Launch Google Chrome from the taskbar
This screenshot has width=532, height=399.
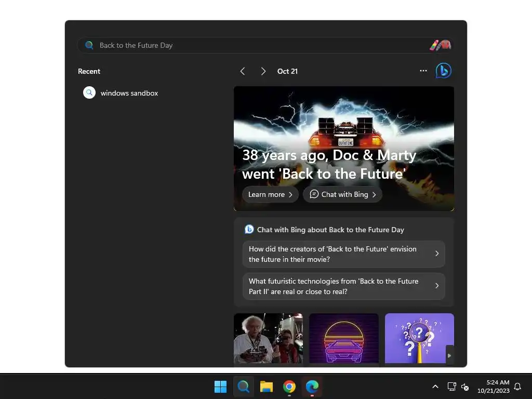(289, 387)
